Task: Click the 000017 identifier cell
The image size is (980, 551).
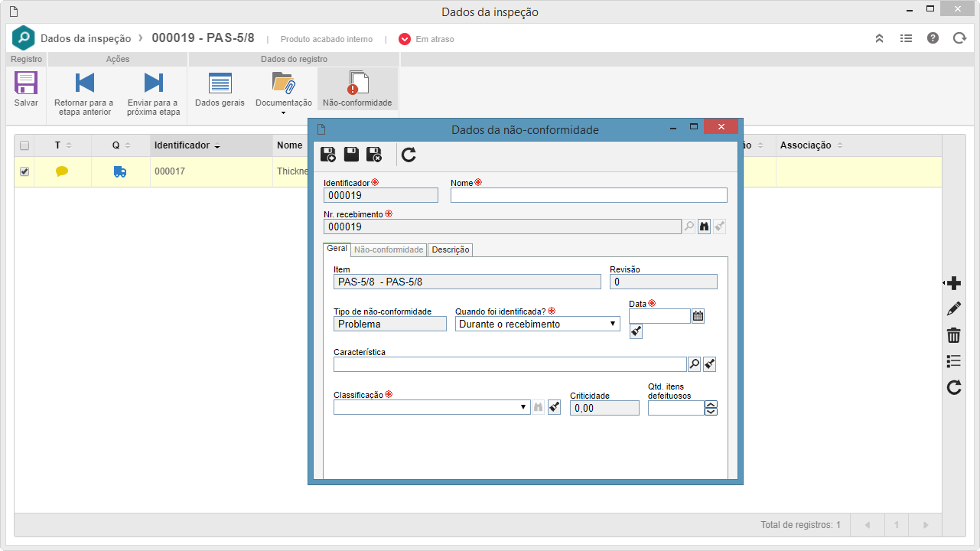Action: coord(211,171)
